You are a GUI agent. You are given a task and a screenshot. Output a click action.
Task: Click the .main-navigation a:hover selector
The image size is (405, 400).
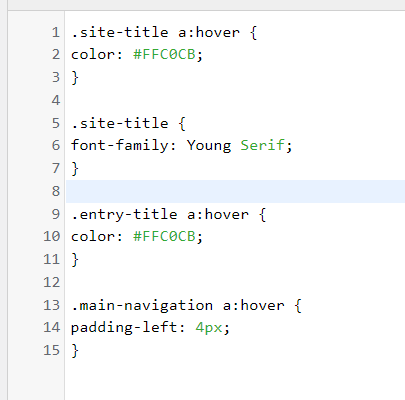[178, 305]
